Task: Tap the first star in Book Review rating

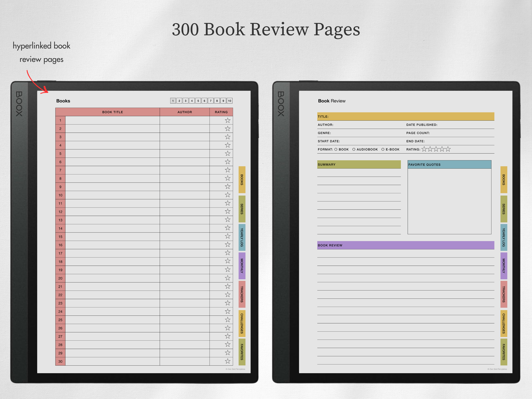Action: pyautogui.click(x=424, y=149)
